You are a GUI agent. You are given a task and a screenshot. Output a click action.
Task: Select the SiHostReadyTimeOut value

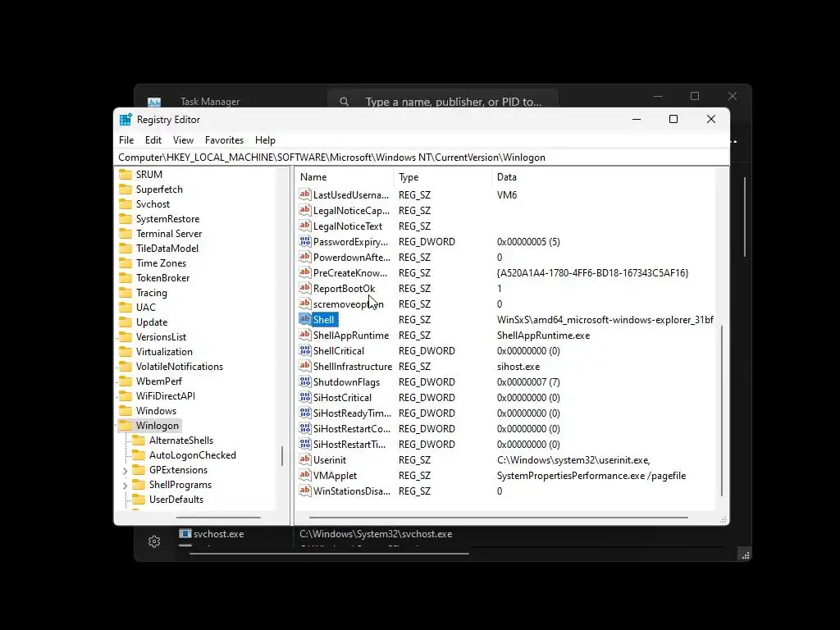(352, 413)
